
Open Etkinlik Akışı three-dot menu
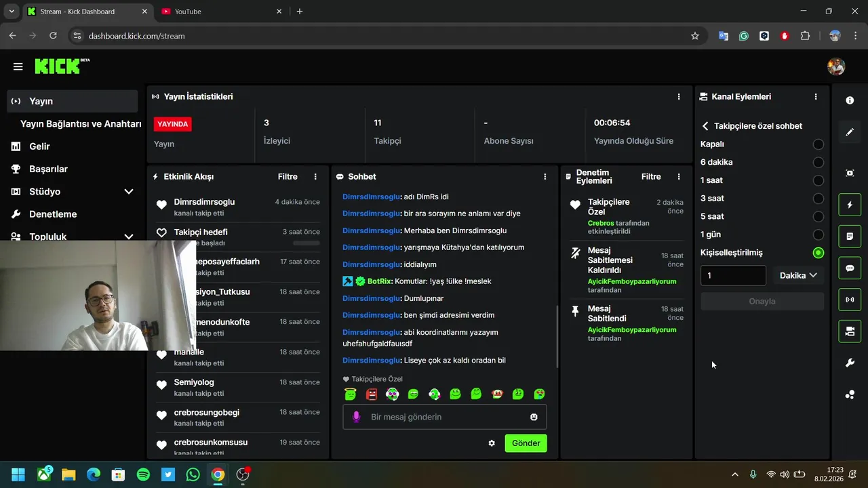[315, 177]
